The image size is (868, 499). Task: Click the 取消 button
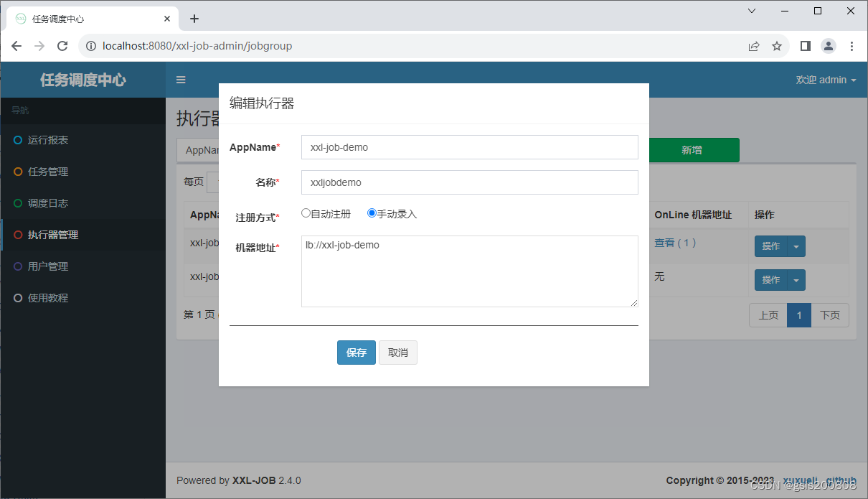click(x=398, y=353)
